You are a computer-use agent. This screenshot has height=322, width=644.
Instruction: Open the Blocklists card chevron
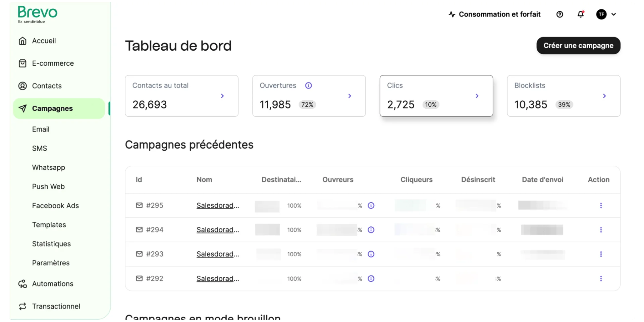[604, 96]
